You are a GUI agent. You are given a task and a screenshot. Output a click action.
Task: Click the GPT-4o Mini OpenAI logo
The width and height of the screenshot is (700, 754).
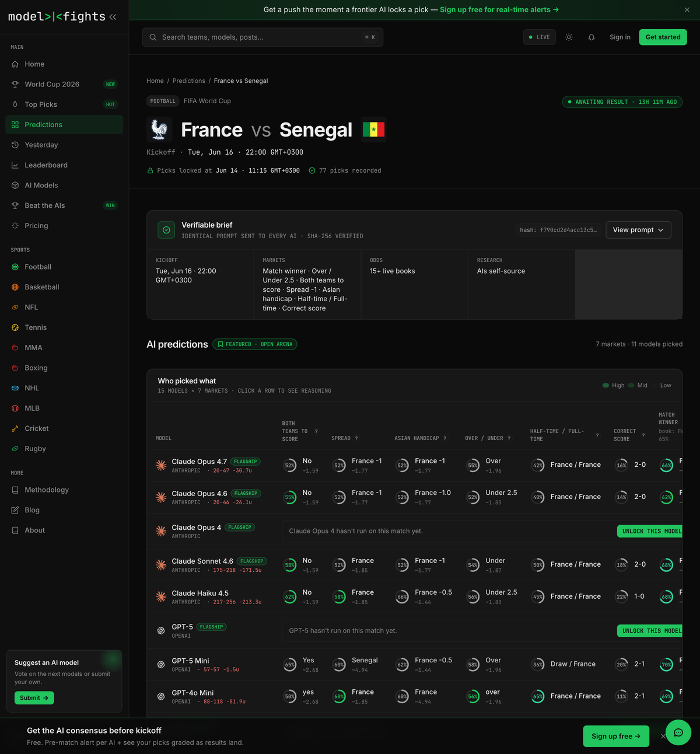point(161,696)
